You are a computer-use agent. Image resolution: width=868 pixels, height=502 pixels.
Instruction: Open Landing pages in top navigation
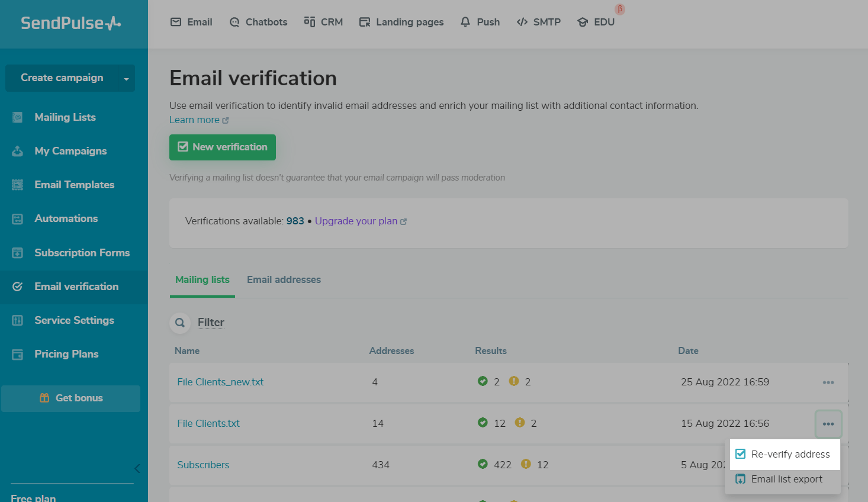point(401,22)
